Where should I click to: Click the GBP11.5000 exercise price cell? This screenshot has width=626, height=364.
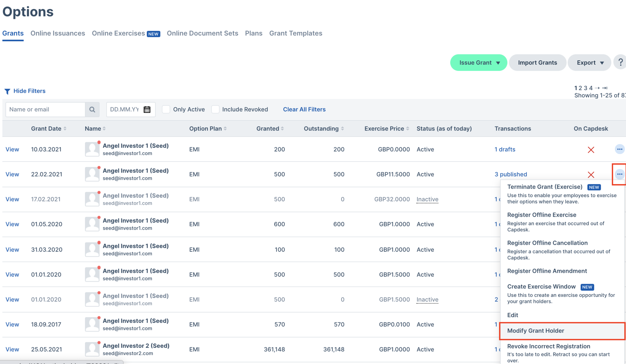click(393, 174)
